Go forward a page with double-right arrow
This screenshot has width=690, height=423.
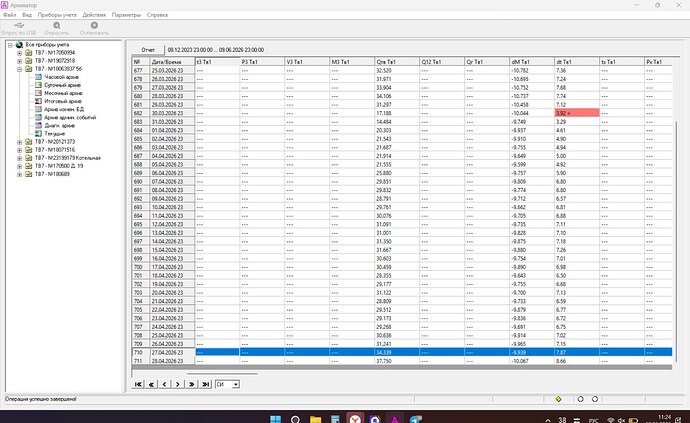191,384
